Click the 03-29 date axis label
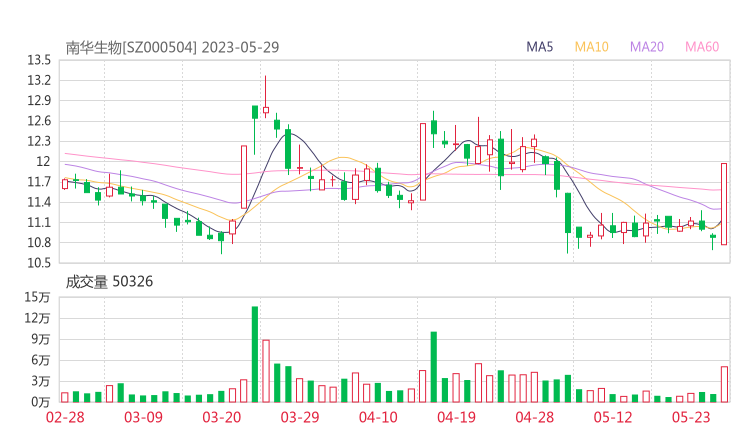The width and height of the screenshot is (740, 440). [300, 417]
